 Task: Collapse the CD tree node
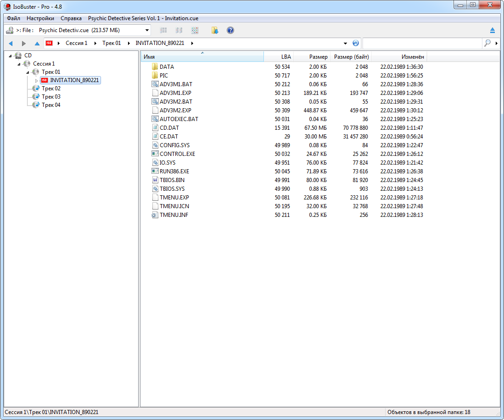[10, 55]
